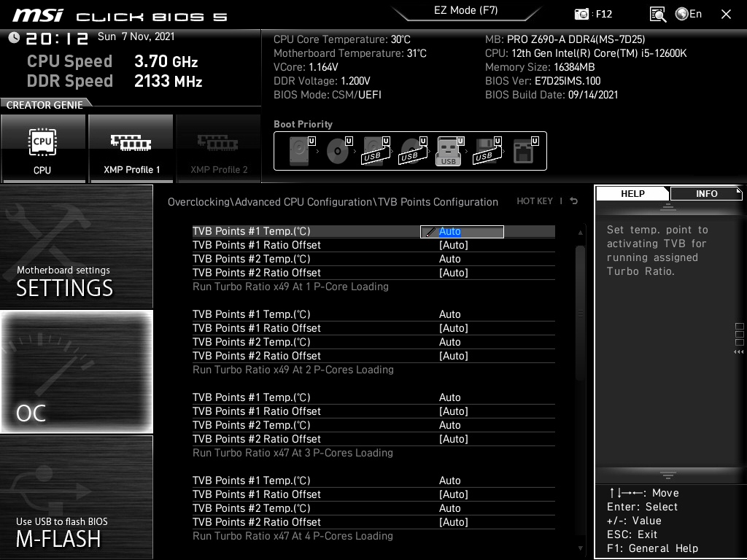Select the network boot device icon
Image resolution: width=747 pixels, height=560 pixels.
(525, 150)
